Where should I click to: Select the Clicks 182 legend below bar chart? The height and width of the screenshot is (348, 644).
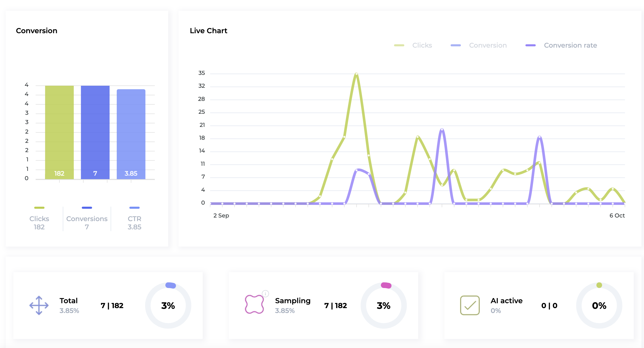pyautogui.click(x=39, y=222)
